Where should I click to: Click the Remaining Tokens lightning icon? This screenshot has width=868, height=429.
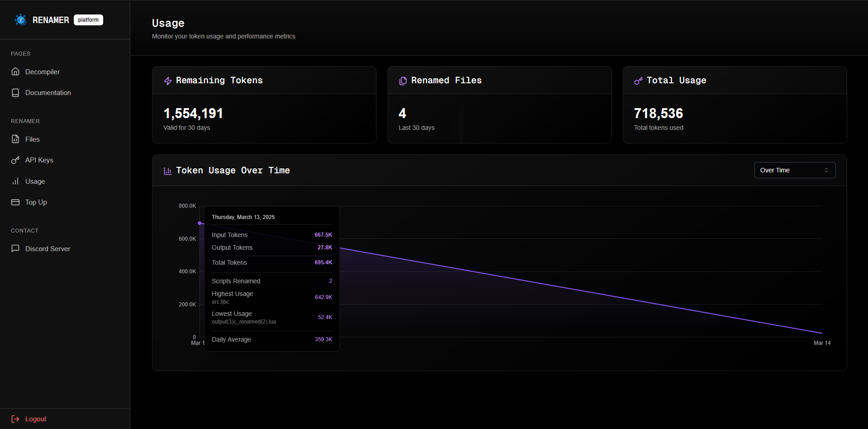coord(168,81)
